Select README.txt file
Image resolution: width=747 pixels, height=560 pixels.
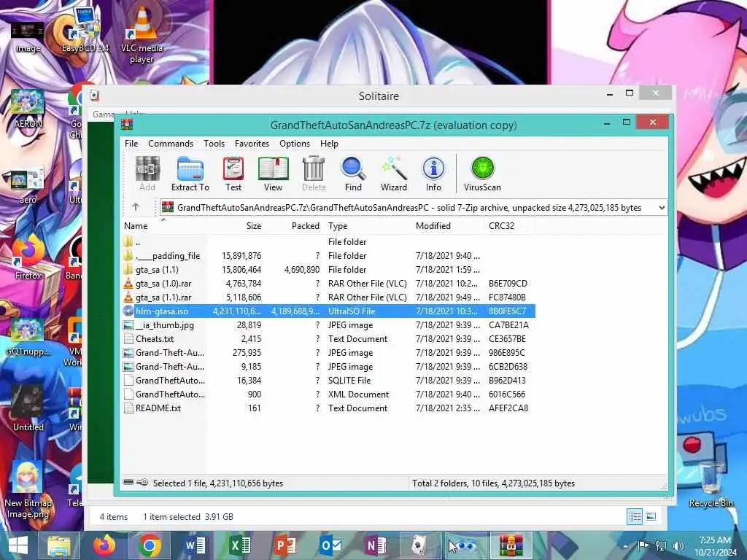[x=329, y=408]
